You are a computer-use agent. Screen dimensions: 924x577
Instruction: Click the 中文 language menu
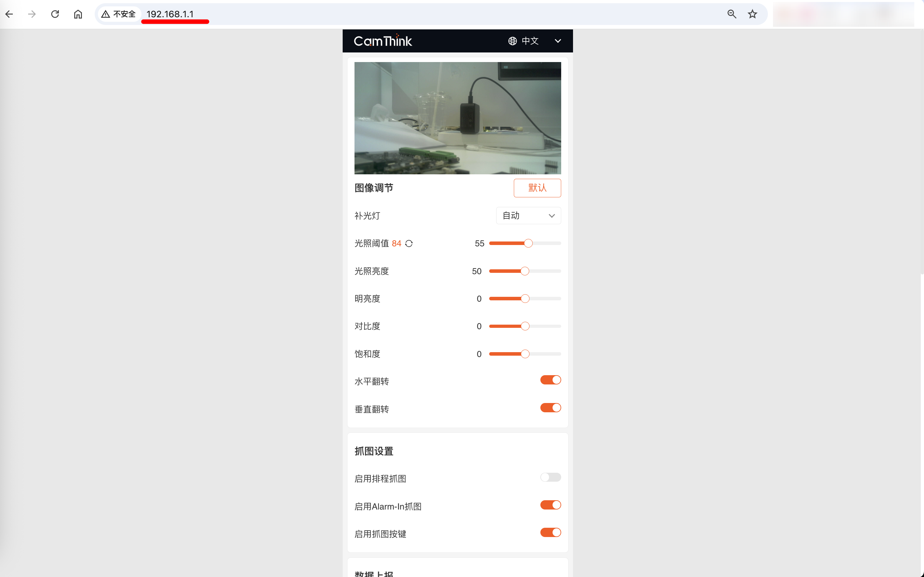click(x=530, y=41)
